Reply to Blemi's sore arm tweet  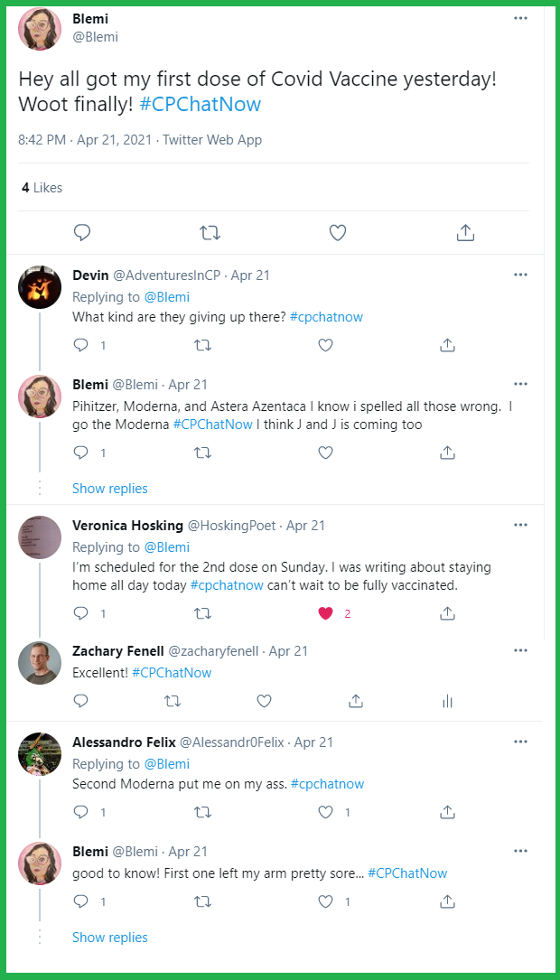click(80, 901)
